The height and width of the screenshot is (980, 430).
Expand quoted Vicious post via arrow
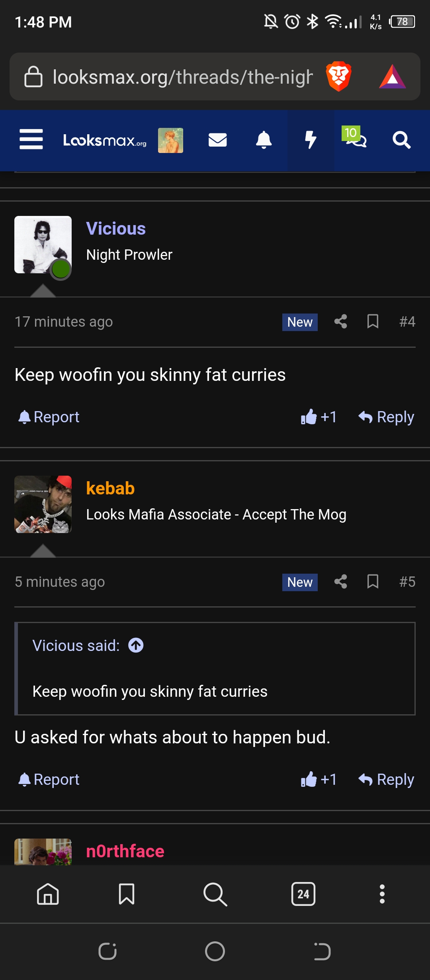tap(136, 645)
